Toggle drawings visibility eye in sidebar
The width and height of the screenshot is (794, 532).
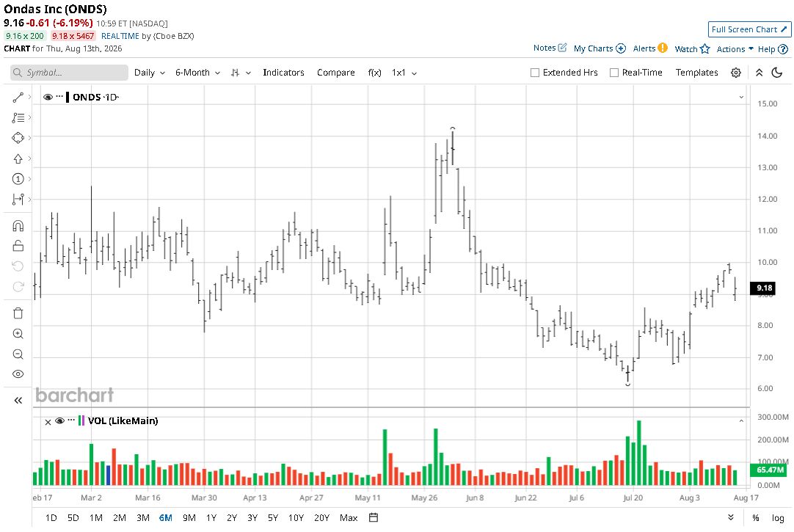pyautogui.click(x=18, y=374)
